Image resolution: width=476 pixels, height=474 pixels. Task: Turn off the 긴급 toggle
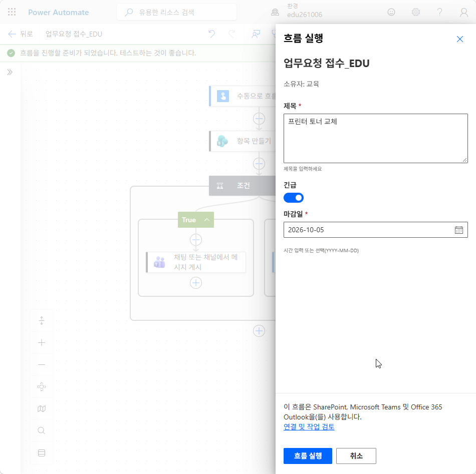pyautogui.click(x=294, y=198)
